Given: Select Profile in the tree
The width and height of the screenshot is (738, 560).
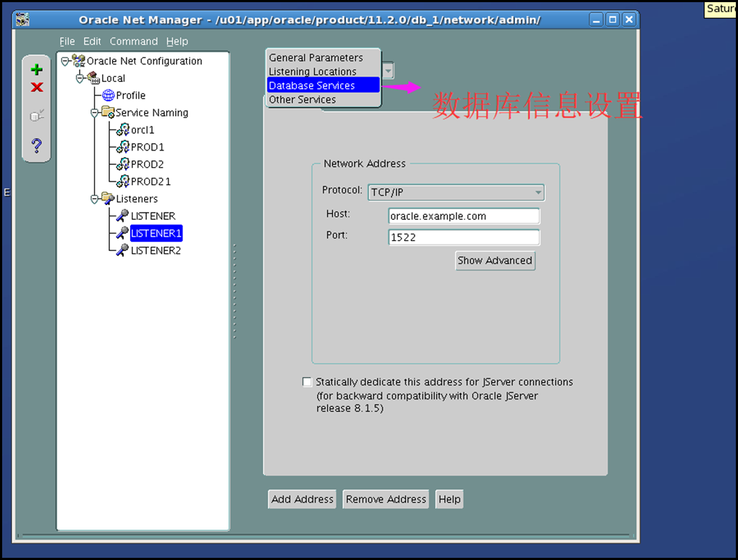Looking at the screenshot, I should click(x=131, y=96).
